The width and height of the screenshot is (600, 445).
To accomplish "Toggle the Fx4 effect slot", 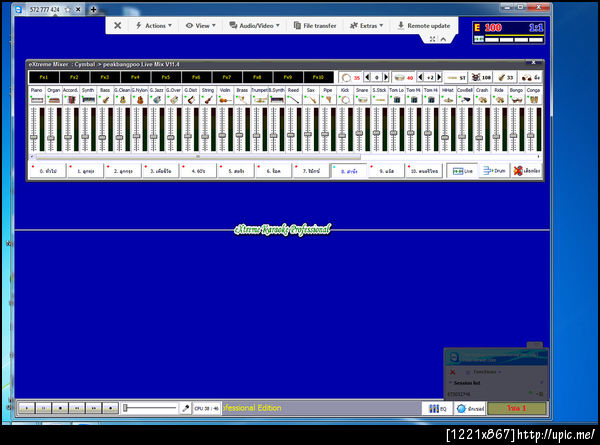I will 135,77.
